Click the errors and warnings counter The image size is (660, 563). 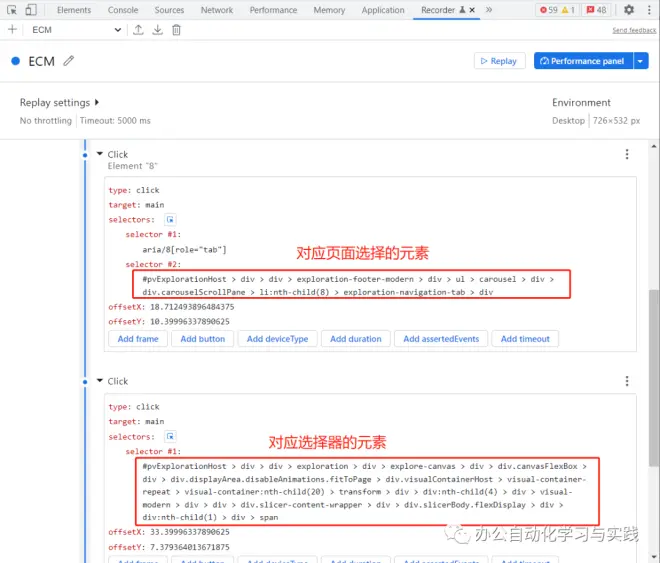557,10
